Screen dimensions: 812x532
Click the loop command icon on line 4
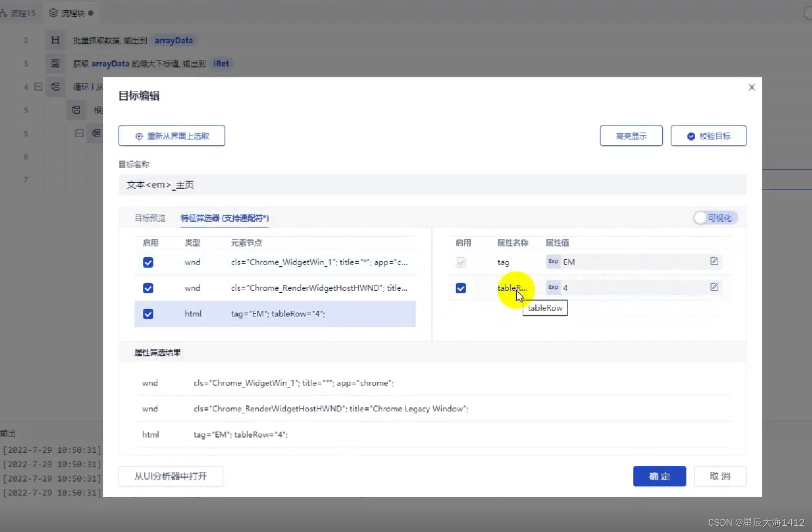pyautogui.click(x=56, y=87)
